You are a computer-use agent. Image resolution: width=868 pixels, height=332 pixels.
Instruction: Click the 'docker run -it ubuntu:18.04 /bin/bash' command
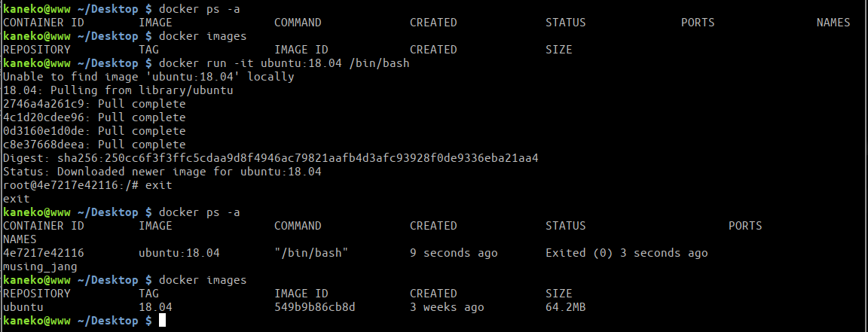284,63
